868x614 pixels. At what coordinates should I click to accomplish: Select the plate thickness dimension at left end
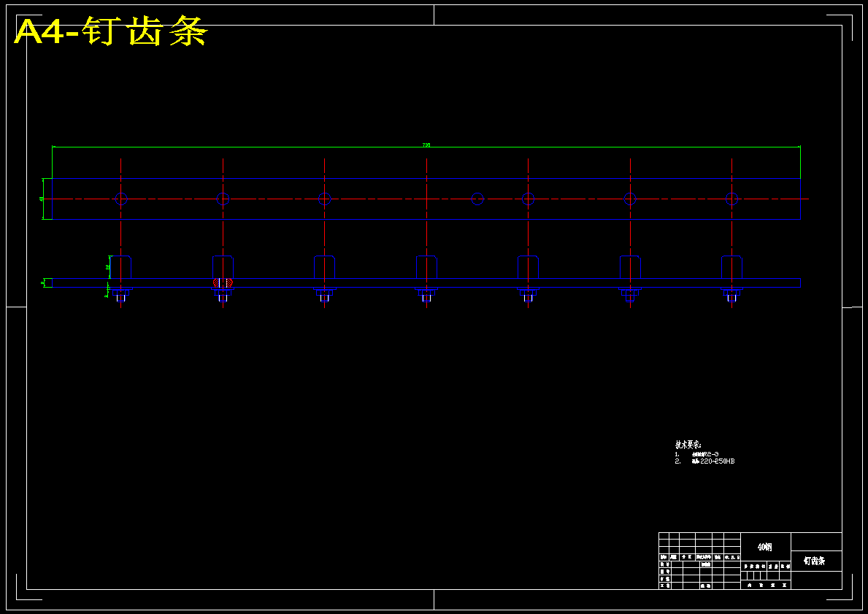pyautogui.click(x=43, y=283)
